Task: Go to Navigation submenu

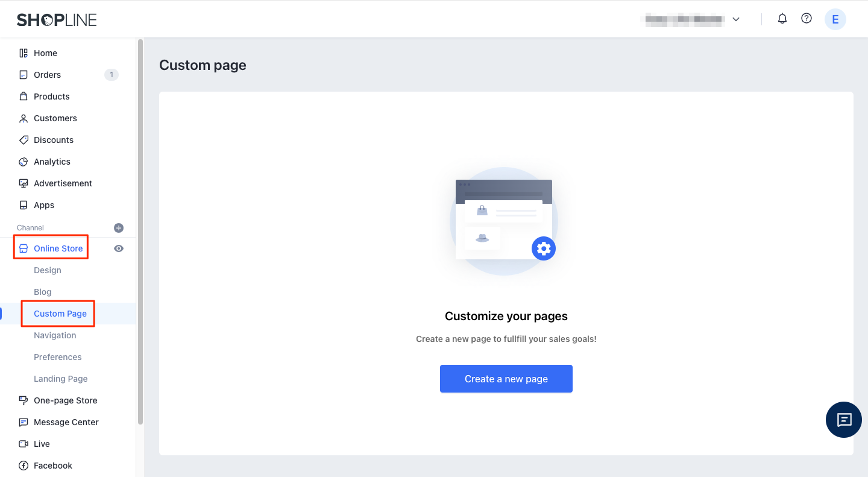Action: (x=55, y=335)
